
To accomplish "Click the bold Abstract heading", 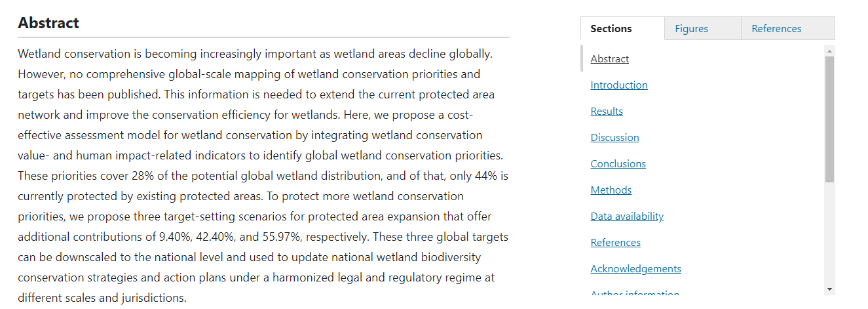I will 48,24.
